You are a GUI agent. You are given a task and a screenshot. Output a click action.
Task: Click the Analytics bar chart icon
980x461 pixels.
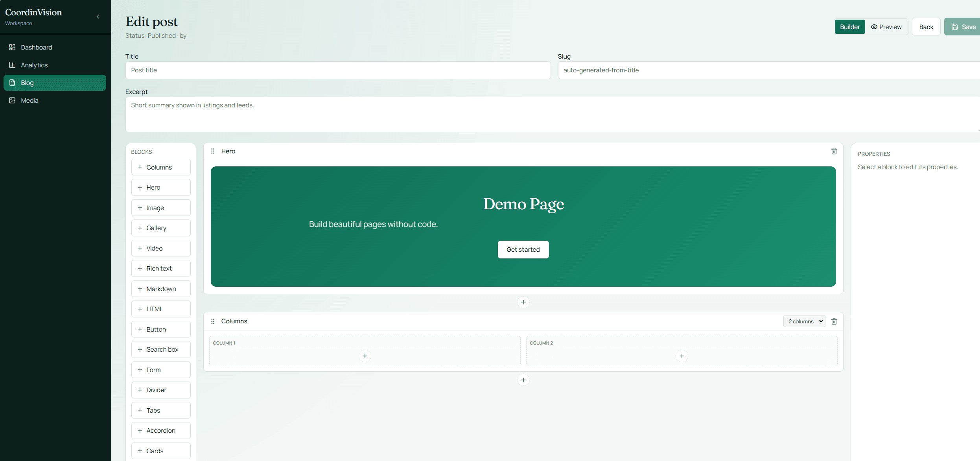pos(12,65)
